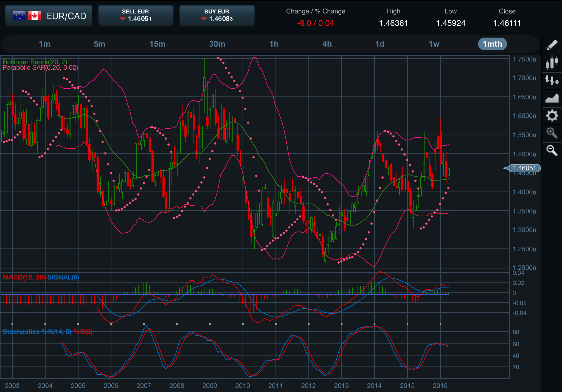
Task: Click the 2016 label on time axis
Action: point(440,386)
